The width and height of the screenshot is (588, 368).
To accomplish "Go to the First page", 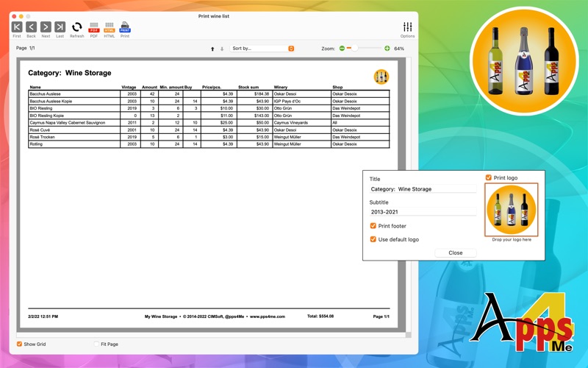I will coord(17,27).
